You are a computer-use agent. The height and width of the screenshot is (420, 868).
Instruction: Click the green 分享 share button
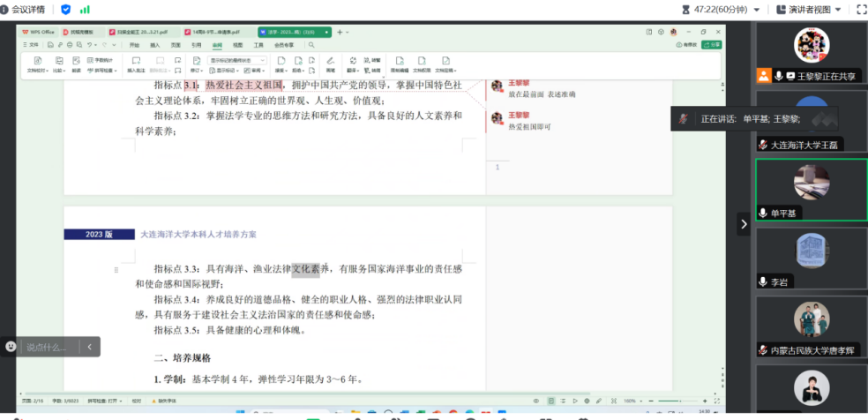pos(713,44)
